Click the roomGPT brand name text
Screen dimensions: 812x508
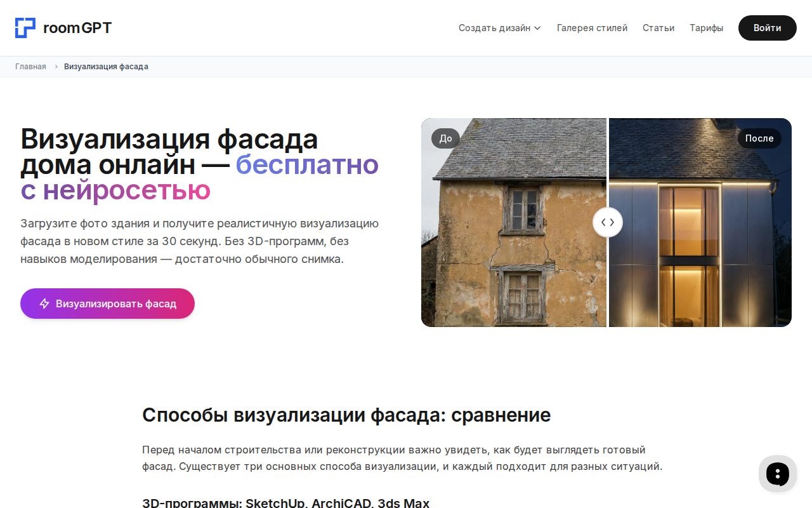pos(77,28)
